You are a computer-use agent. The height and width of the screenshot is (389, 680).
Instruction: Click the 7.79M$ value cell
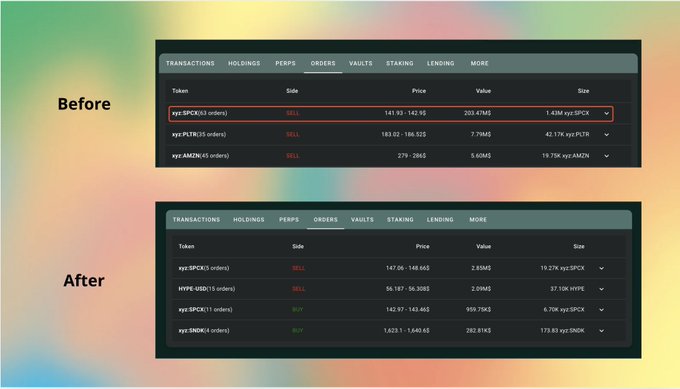[x=481, y=134]
